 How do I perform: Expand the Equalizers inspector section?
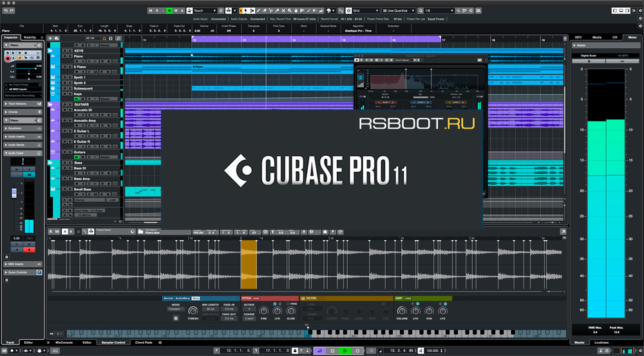coord(23,128)
